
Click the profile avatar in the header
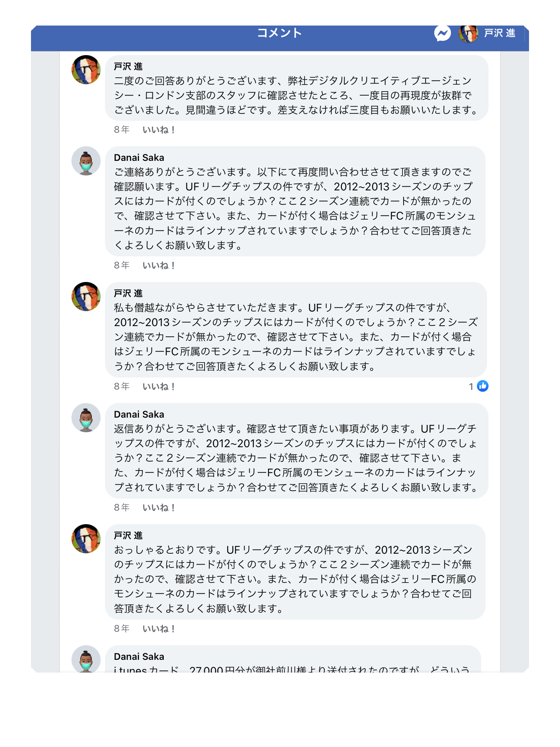(468, 34)
